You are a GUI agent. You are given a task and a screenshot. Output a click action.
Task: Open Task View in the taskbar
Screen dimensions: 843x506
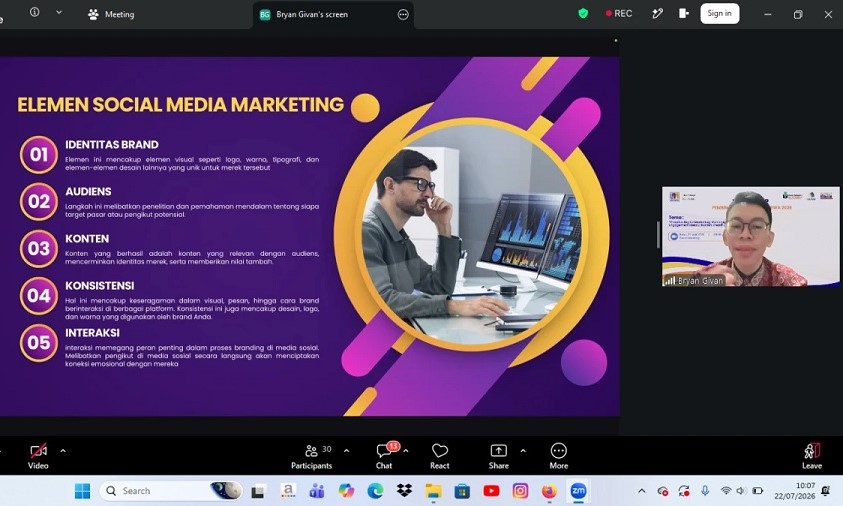pos(259,491)
